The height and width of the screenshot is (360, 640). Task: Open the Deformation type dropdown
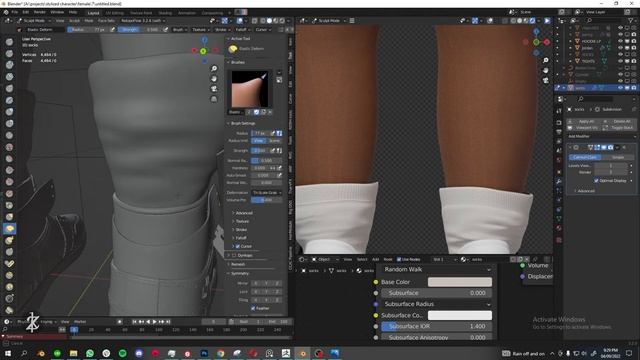click(x=267, y=192)
